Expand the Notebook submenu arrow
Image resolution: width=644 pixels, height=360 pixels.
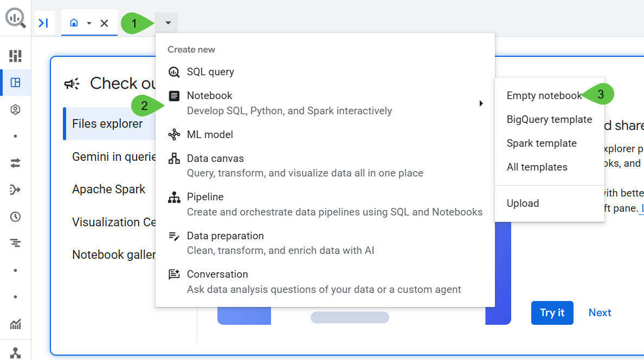tap(481, 103)
